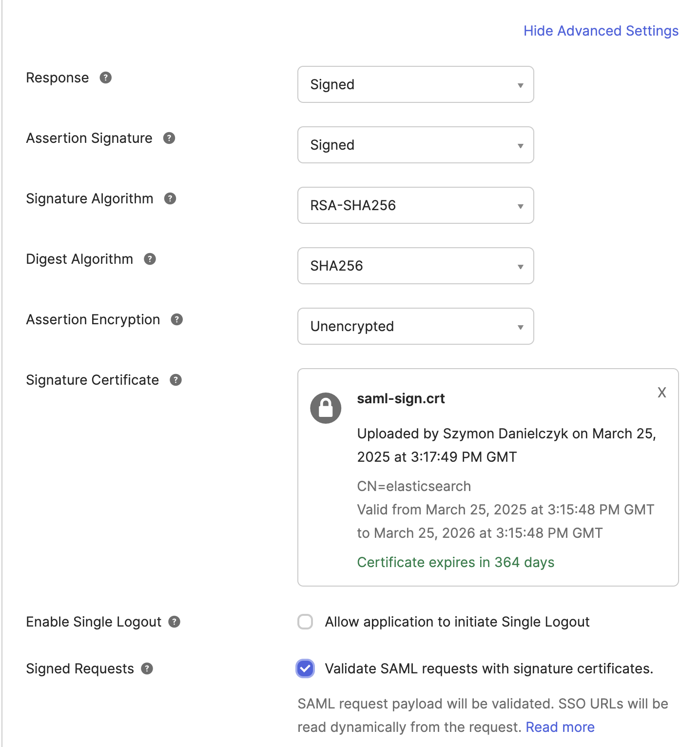Click the Assertion Signature help icon
The width and height of the screenshot is (700, 747).
[x=168, y=138]
